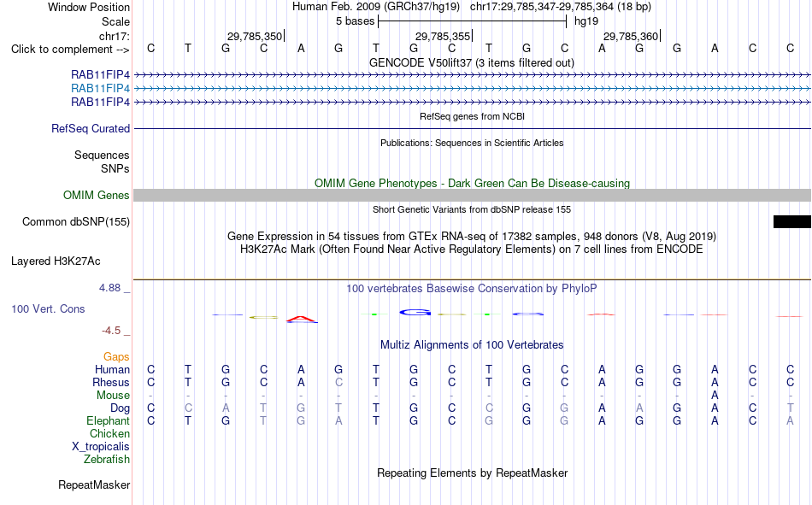Viewport: 812px width, 505px height.
Task: Open the GTEx Gene Expression track title
Action: coord(472,236)
